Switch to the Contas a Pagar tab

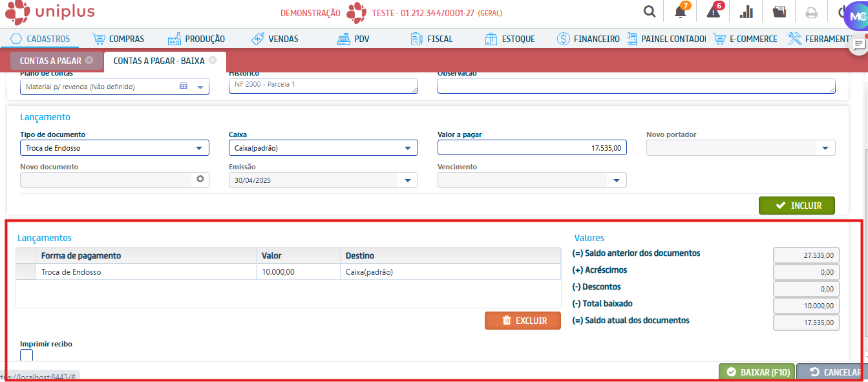(50, 61)
